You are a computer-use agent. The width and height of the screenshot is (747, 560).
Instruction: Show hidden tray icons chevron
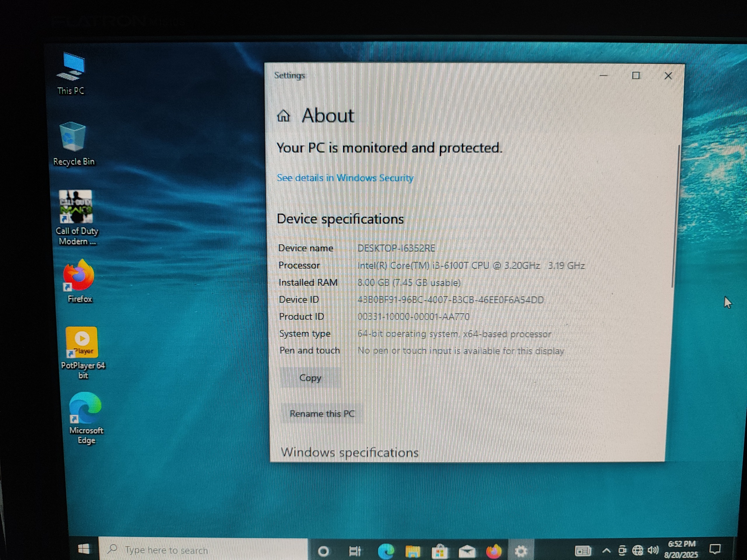point(606,551)
